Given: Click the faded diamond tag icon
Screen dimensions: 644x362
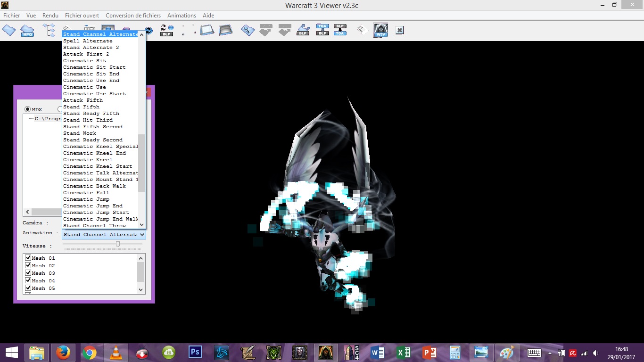Looking at the screenshot, I should pyautogui.click(x=362, y=30).
